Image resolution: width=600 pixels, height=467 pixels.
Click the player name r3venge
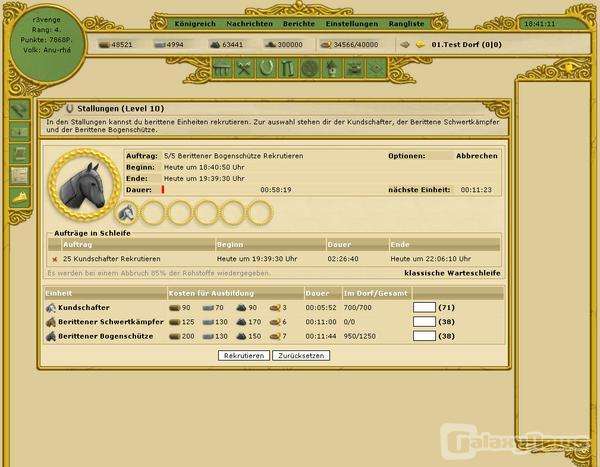(x=46, y=20)
